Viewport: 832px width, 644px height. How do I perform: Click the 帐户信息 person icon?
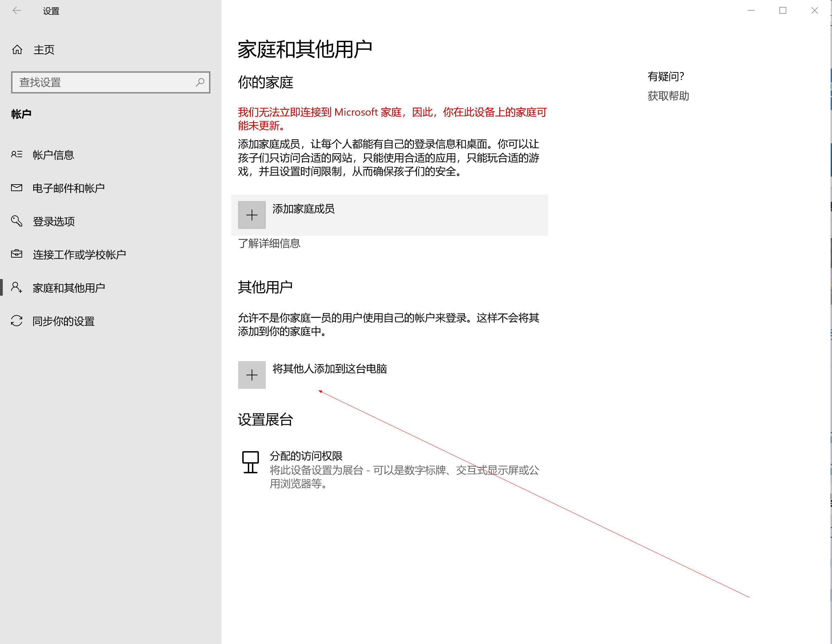[x=17, y=154]
